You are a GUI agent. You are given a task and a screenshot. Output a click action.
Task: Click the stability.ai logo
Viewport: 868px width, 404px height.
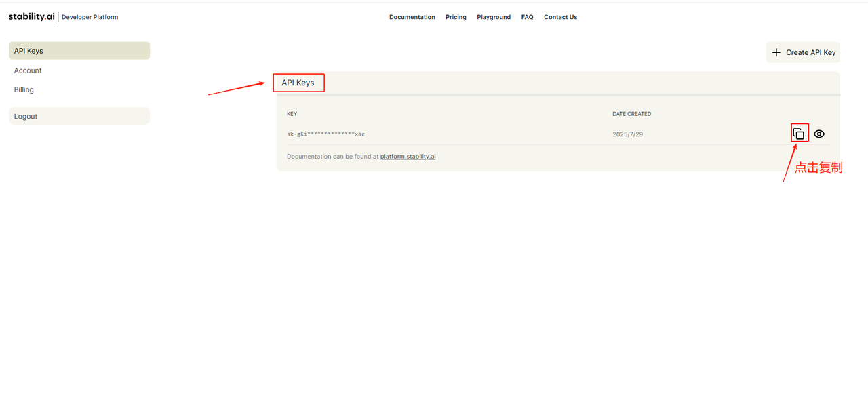tap(32, 16)
